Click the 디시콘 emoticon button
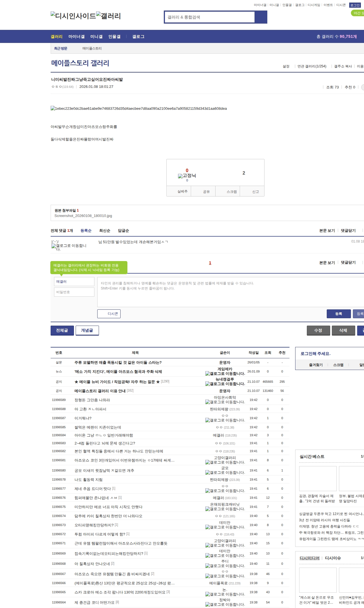This screenshot has height=608, width=364. tap(109, 314)
